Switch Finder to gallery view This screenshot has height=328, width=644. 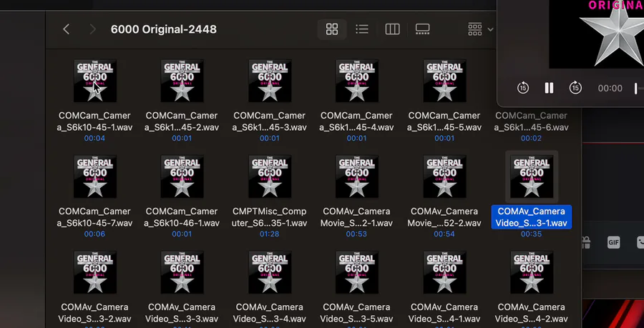tap(422, 29)
